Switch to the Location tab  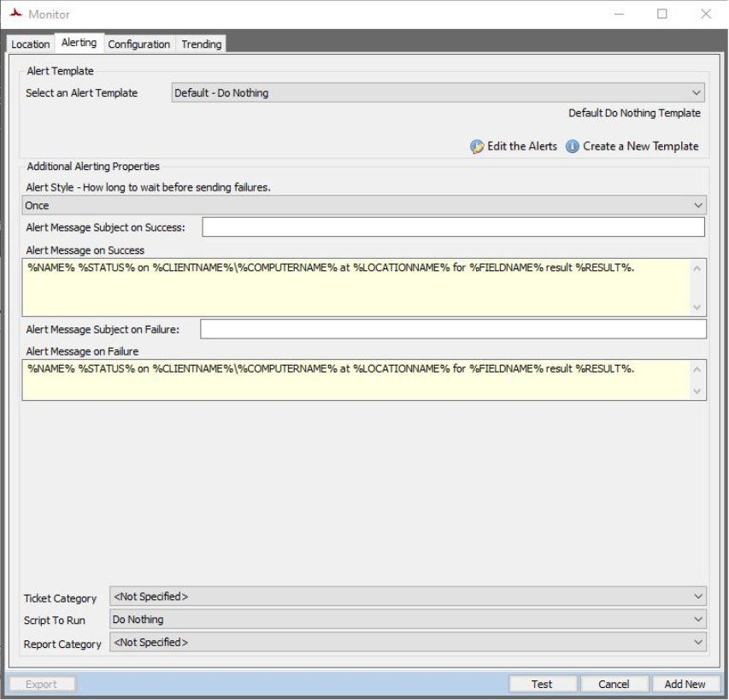[30, 44]
